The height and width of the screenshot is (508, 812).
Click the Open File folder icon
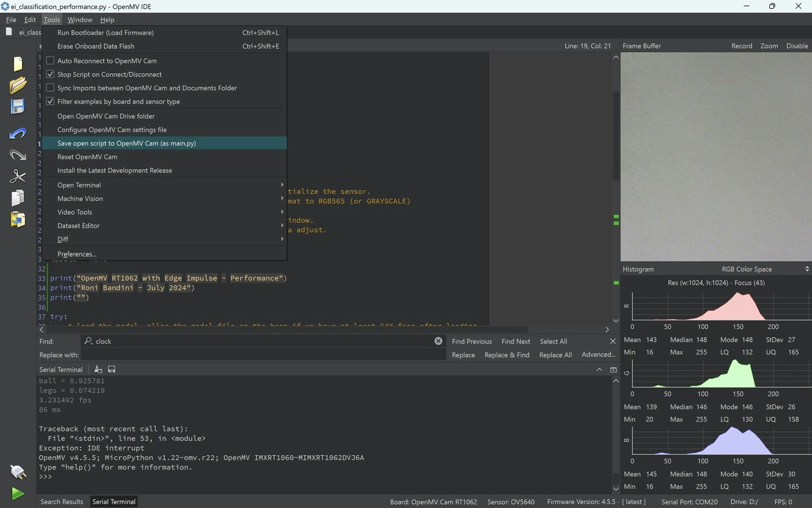coord(18,85)
